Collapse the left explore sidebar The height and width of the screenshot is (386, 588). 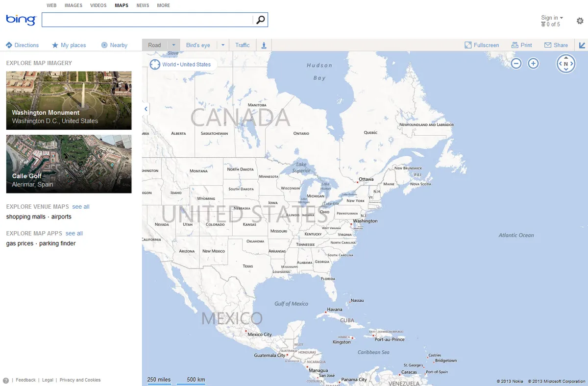tap(145, 109)
